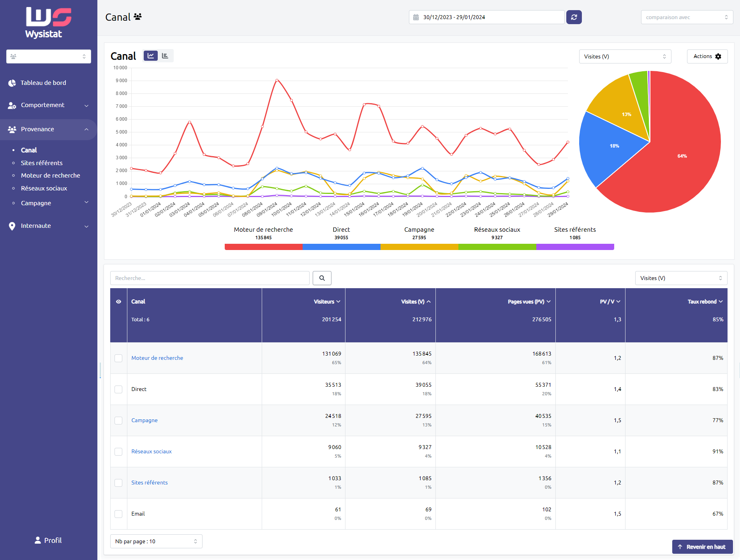Select the Campagne row checkbox
This screenshot has height=560, width=740.
(x=119, y=421)
